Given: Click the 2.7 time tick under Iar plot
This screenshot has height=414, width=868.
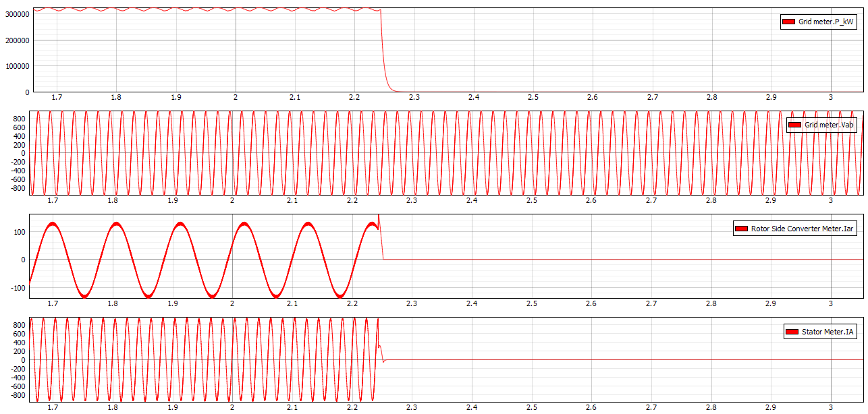Looking at the screenshot, I should [x=651, y=304].
